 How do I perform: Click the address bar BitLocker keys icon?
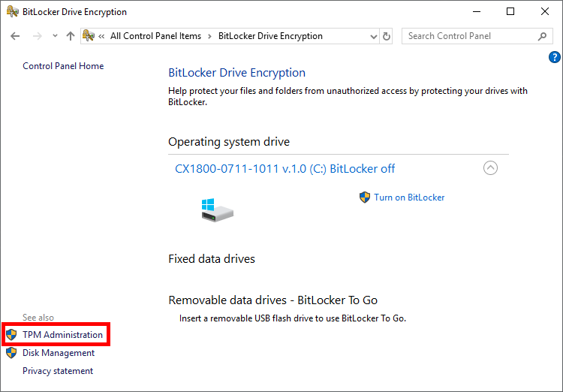pyautogui.click(x=89, y=36)
